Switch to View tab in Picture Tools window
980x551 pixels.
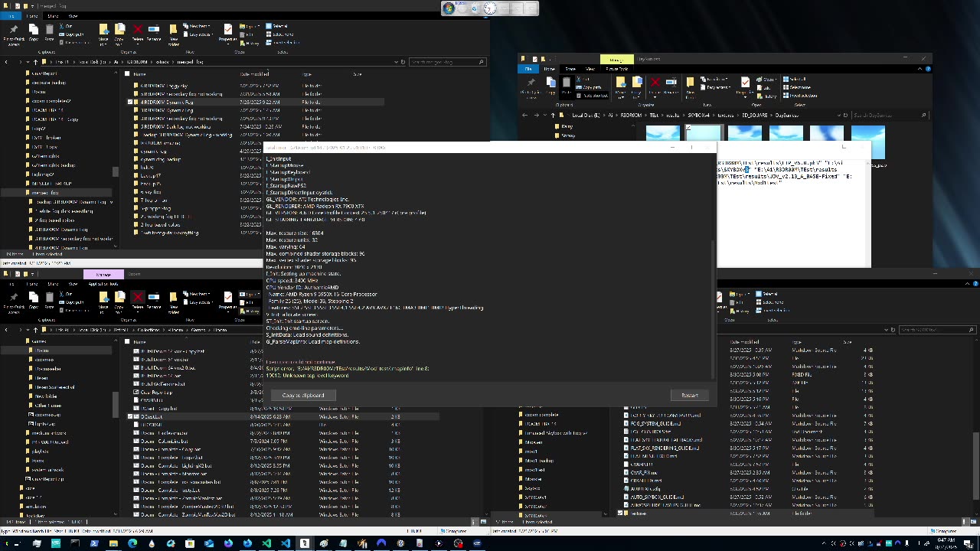(x=590, y=69)
